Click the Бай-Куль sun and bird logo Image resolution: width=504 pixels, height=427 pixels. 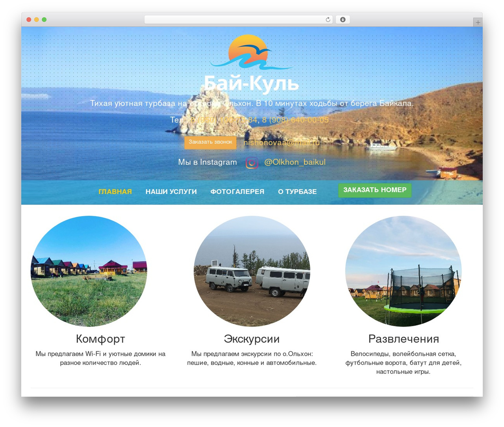point(252,52)
